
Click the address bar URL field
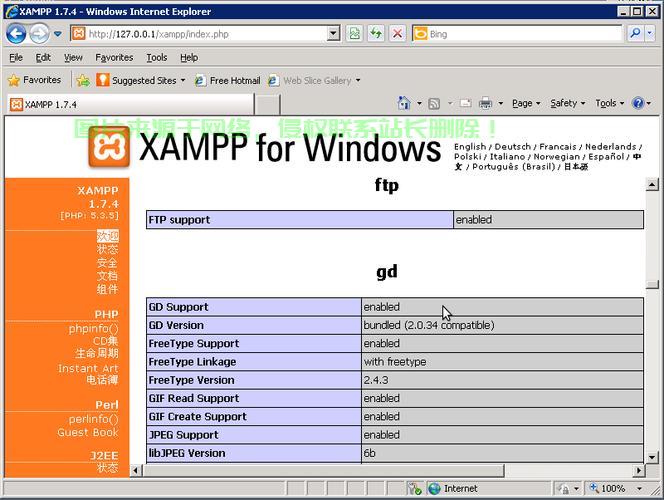(x=199, y=34)
